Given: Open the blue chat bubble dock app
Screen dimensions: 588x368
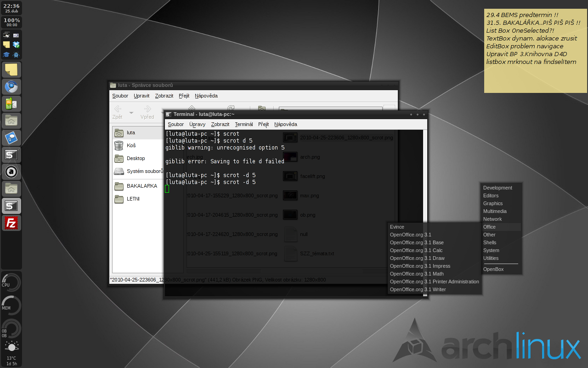Looking at the screenshot, I should (x=11, y=138).
